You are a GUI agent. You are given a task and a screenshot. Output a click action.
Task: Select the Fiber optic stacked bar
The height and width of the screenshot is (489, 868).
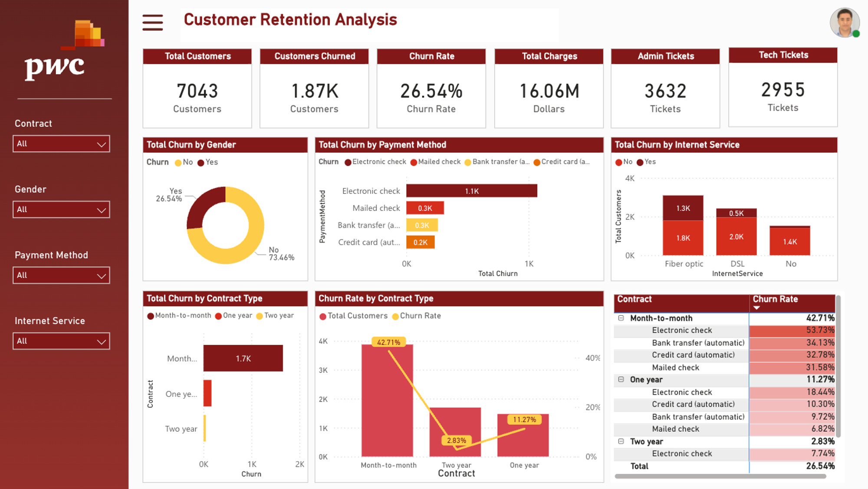click(x=683, y=226)
